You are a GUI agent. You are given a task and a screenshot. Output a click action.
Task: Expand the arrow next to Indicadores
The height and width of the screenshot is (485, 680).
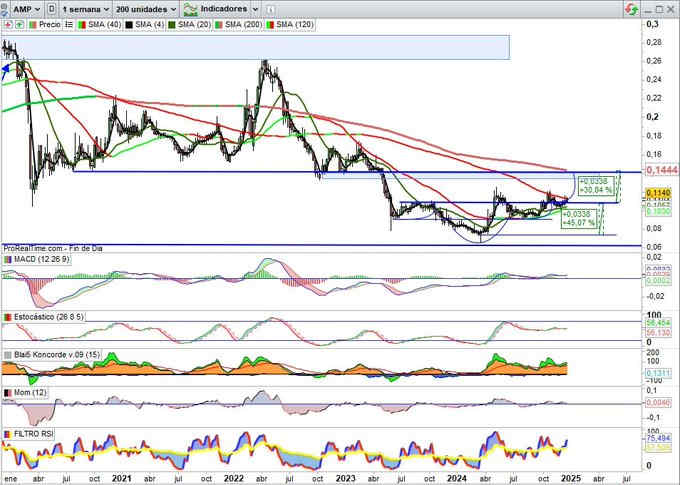pyautogui.click(x=255, y=9)
